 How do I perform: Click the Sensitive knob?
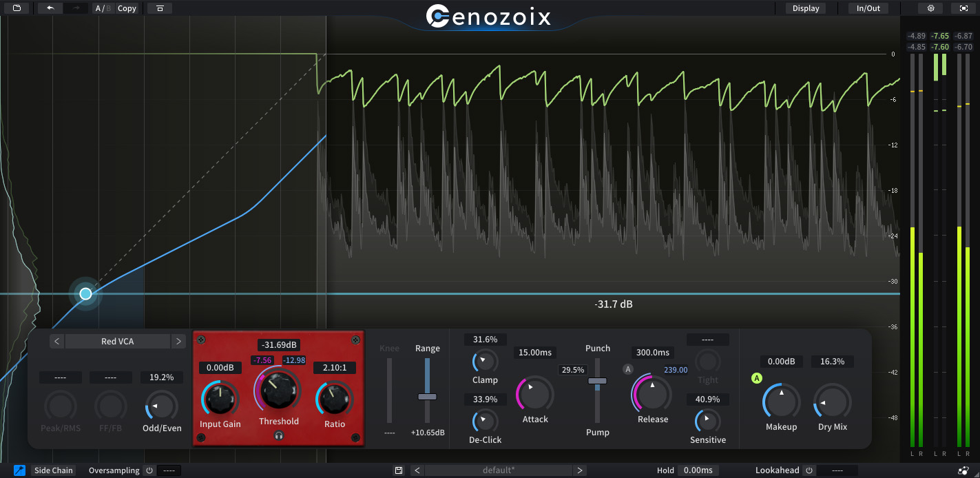click(x=708, y=421)
